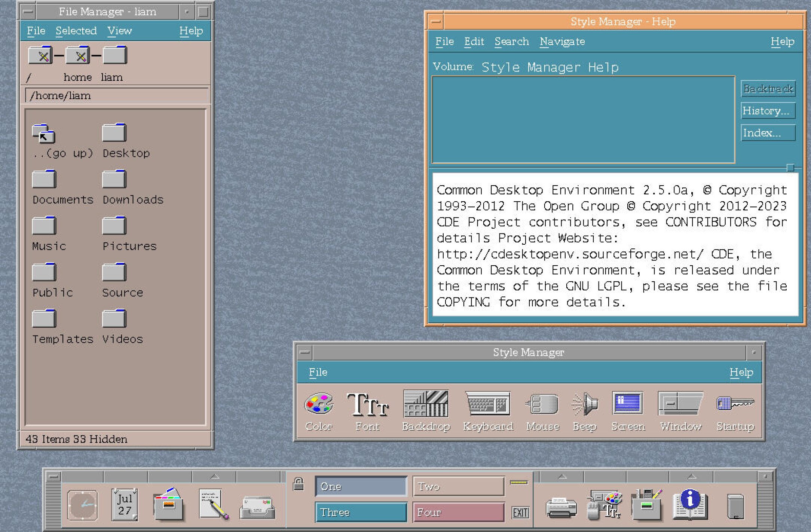Open the Application Manager desk-tools icon
The width and height of the screenshot is (811, 532).
pyautogui.click(x=646, y=505)
